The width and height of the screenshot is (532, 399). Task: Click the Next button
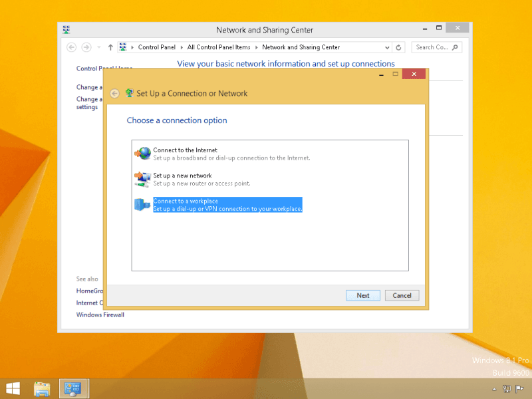pyautogui.click(x=362, y=295)
